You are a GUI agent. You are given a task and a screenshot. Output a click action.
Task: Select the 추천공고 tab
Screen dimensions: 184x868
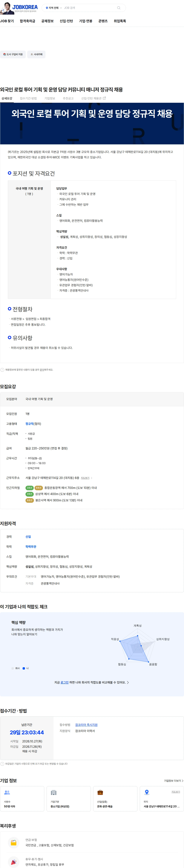(x=68, y=98)
